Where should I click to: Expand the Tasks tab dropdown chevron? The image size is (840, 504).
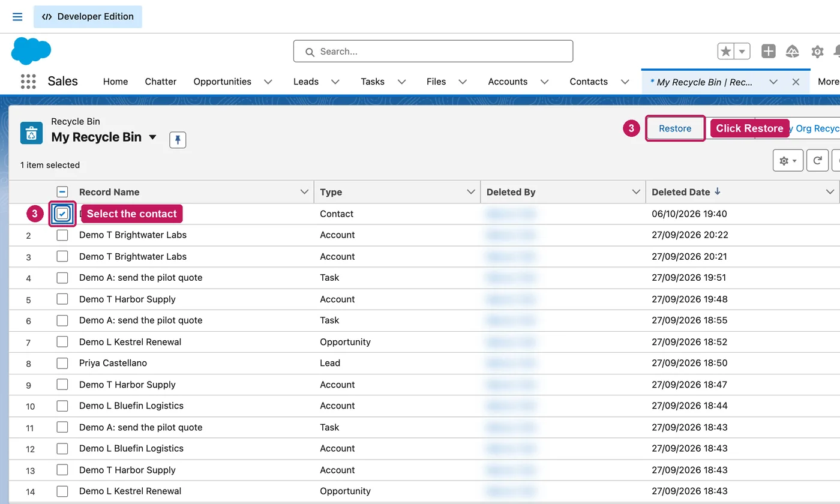tap(401, 82)
